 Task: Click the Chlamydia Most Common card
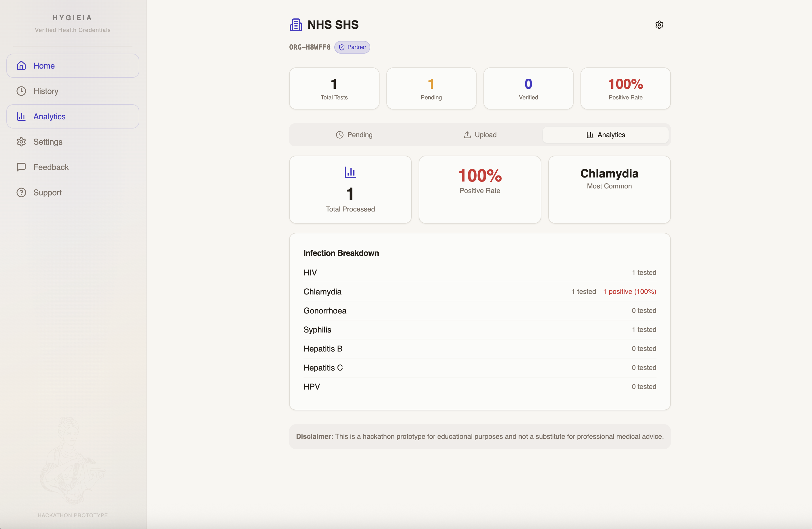(x=609, y=189)
